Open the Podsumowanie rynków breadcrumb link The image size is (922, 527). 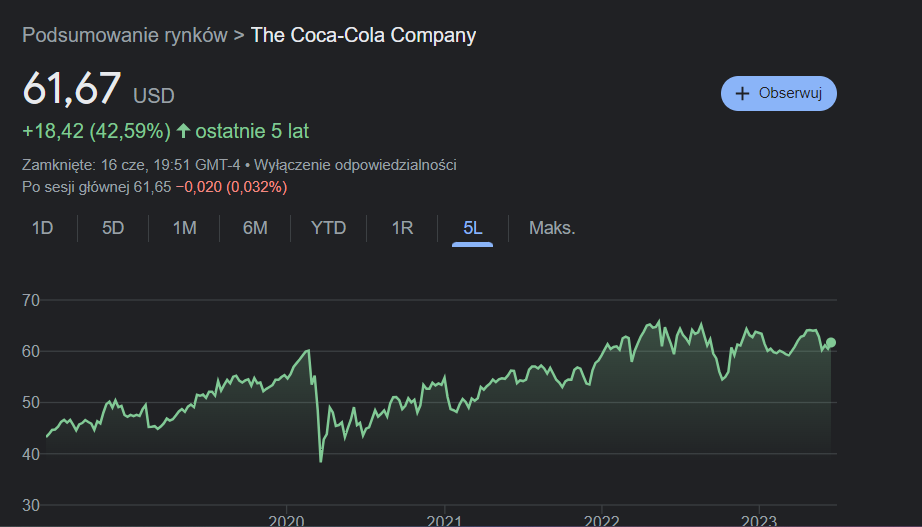pos(124,36)
